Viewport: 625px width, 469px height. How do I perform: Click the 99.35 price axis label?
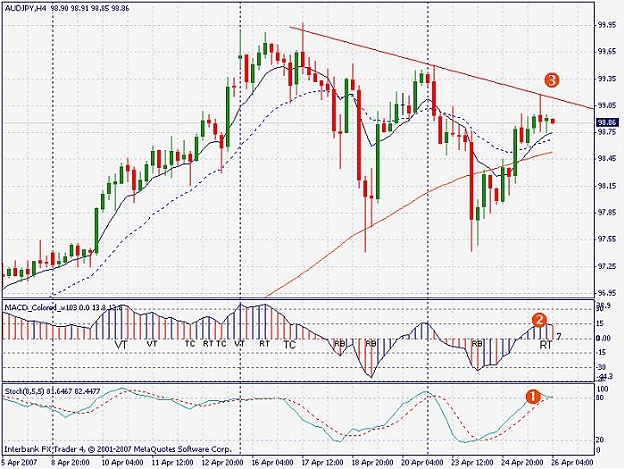point(607,79)
